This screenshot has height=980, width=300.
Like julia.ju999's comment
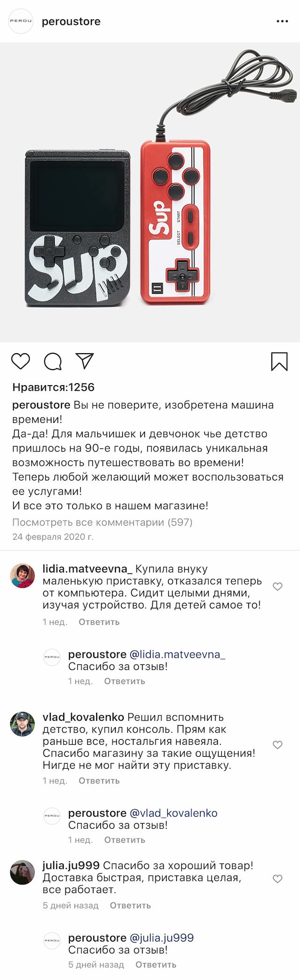[277, 879]
